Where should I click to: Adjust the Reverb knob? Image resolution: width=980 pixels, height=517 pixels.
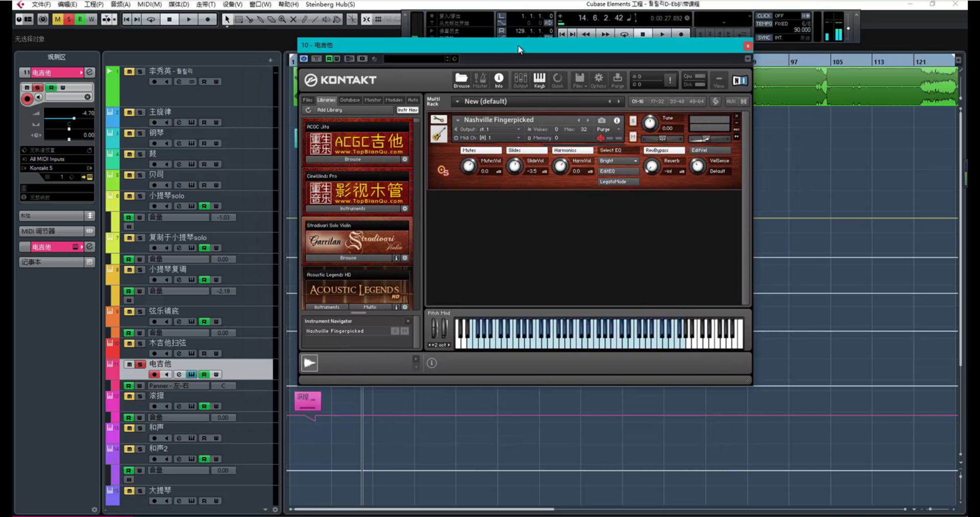coord(651,166)
